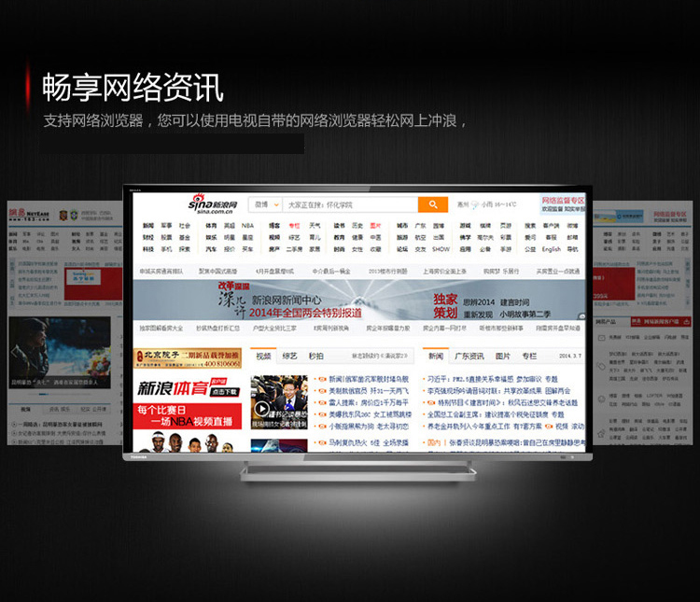Image resolution: width=700 pixels, height=602 pixels.
Task: Open the 娱乐 navigation link
Action: point(211,237)
